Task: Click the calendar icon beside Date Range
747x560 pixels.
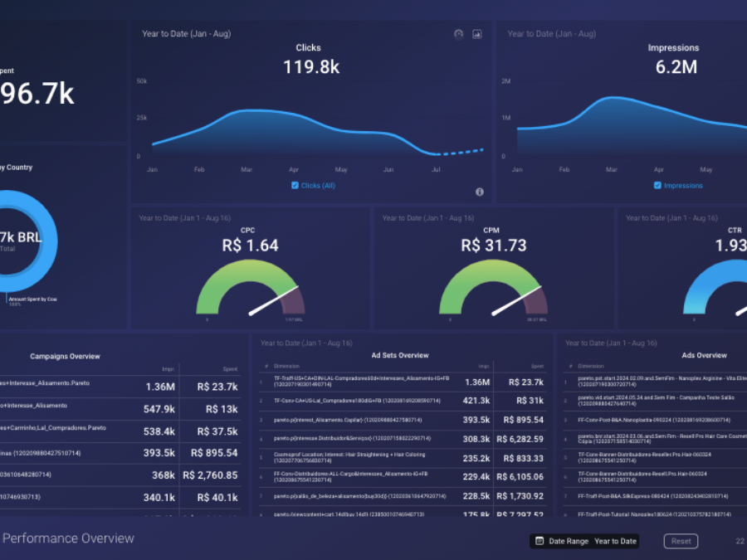Action: pyautogui.click(x=539, y=541)
